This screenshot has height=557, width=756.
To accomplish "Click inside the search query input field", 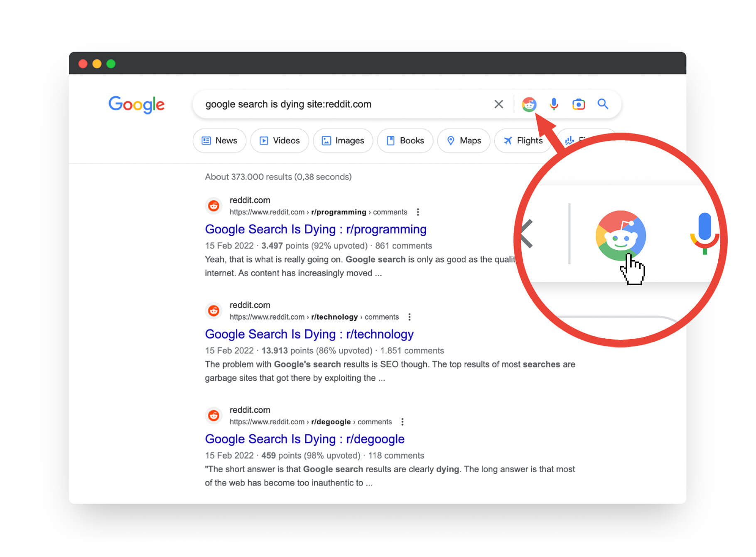I will (x=312, y=104).
